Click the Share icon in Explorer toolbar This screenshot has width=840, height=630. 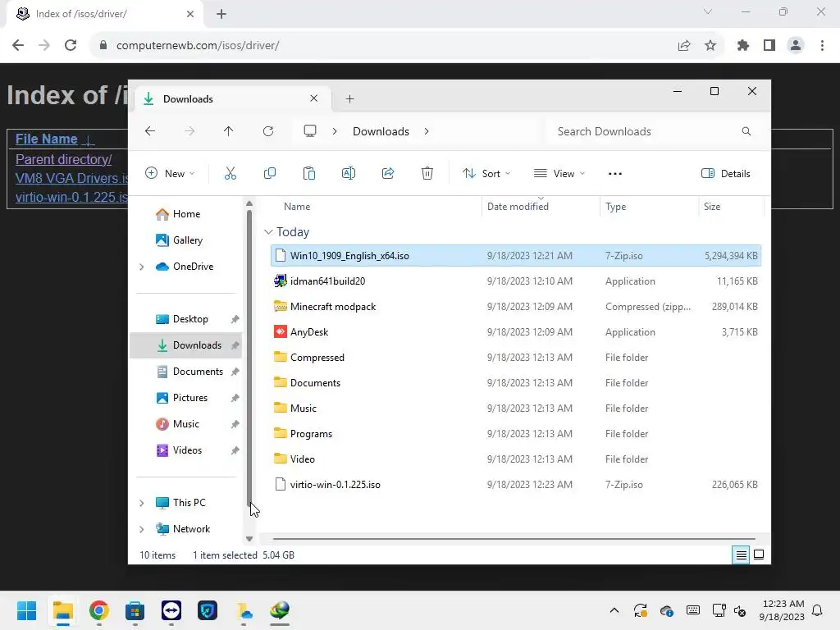[x=388, y=174]
